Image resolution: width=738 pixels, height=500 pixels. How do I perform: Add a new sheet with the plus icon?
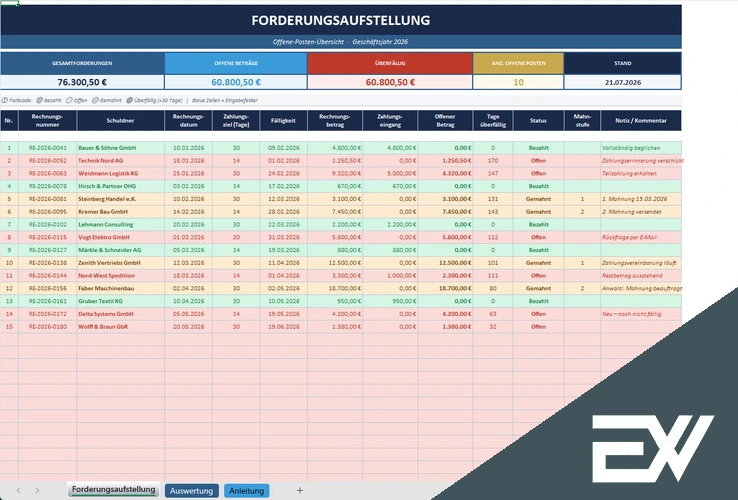pos(300,491)
